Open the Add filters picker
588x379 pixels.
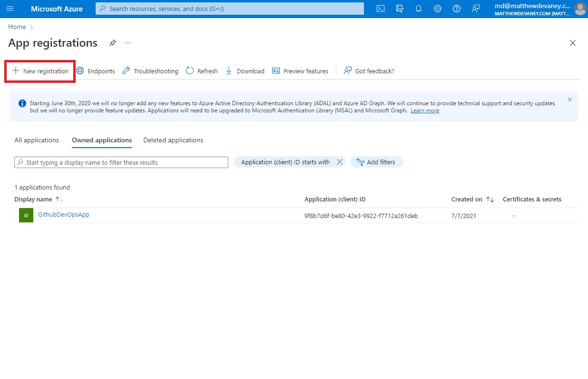(x=377, y=162)
